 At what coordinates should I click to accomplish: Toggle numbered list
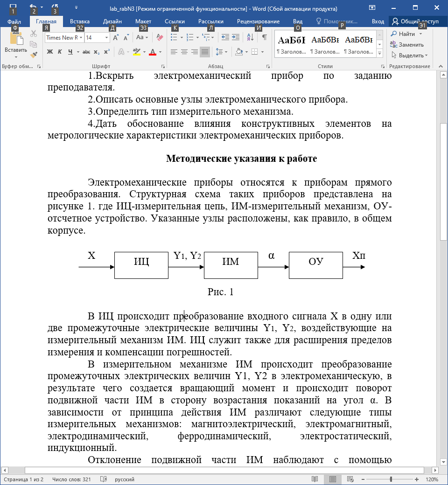tap(190, 37)
